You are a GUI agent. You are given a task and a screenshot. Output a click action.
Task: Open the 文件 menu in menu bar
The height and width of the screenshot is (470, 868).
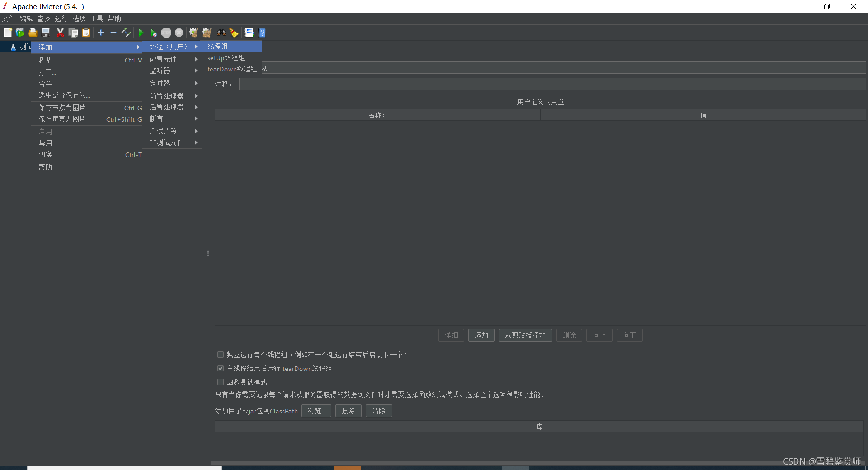(x=9, y=19)
